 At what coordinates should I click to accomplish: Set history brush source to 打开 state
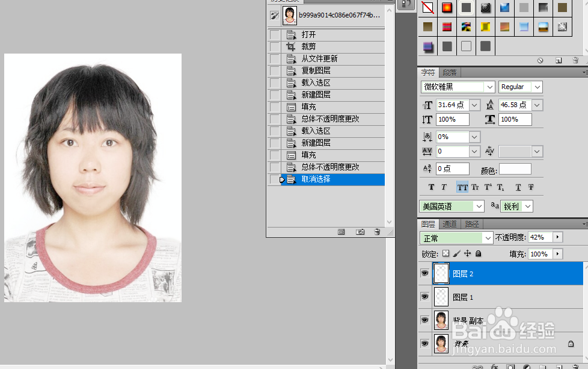point(275,34)
